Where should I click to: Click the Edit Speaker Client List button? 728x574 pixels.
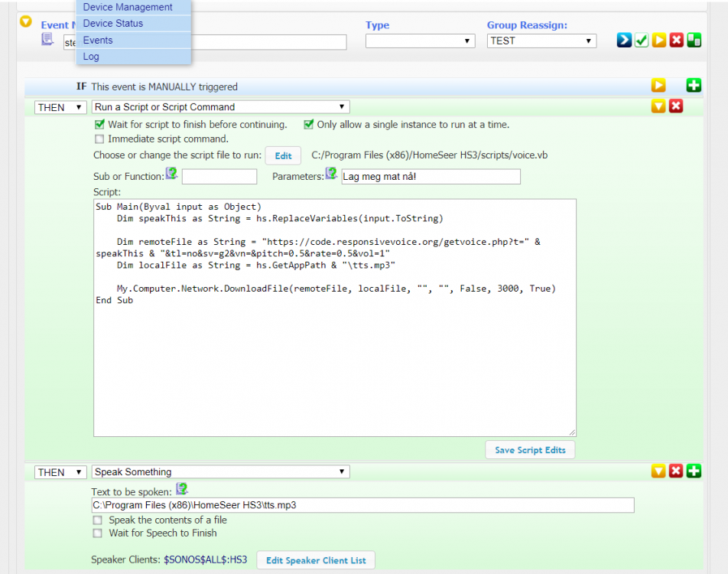point(316,560)
